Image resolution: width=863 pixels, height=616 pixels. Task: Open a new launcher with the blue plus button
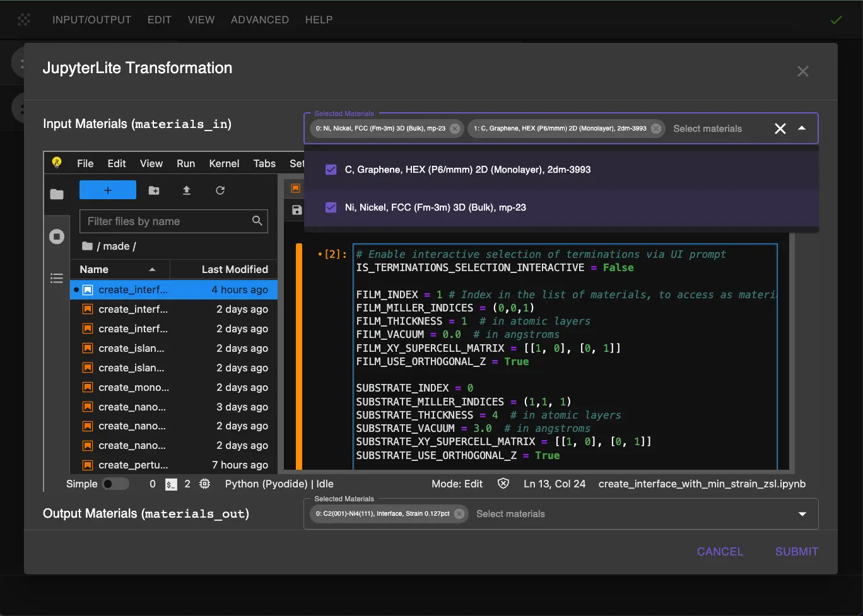107,190
